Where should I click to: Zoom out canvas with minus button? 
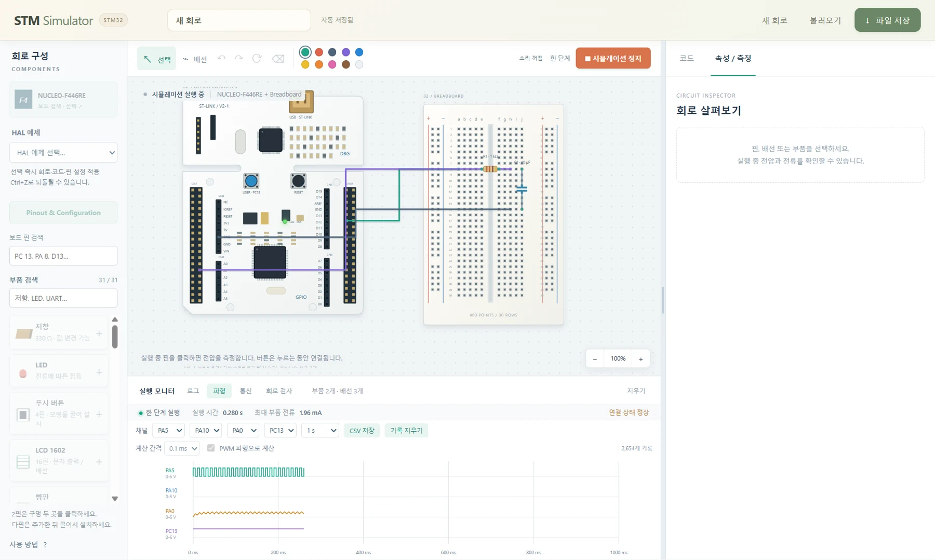coord(595,359)
